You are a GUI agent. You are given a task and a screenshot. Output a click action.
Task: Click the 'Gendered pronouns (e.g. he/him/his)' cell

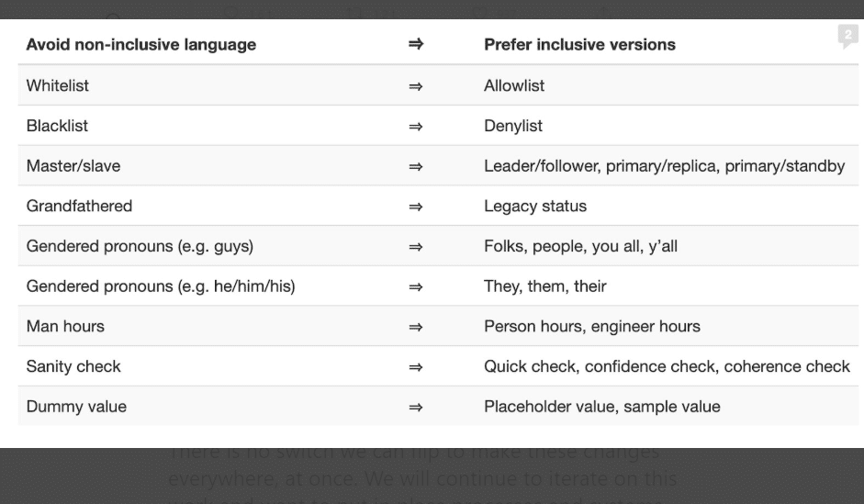(161, 286)
